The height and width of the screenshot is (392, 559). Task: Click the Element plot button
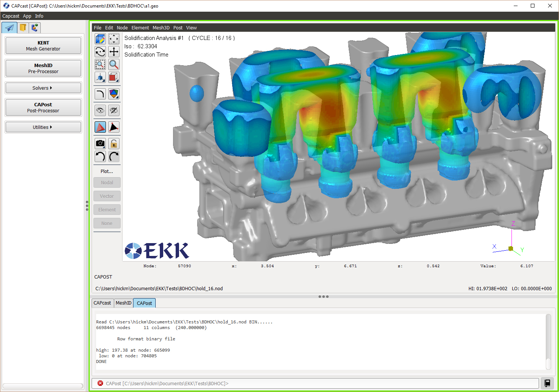point(107,210)
